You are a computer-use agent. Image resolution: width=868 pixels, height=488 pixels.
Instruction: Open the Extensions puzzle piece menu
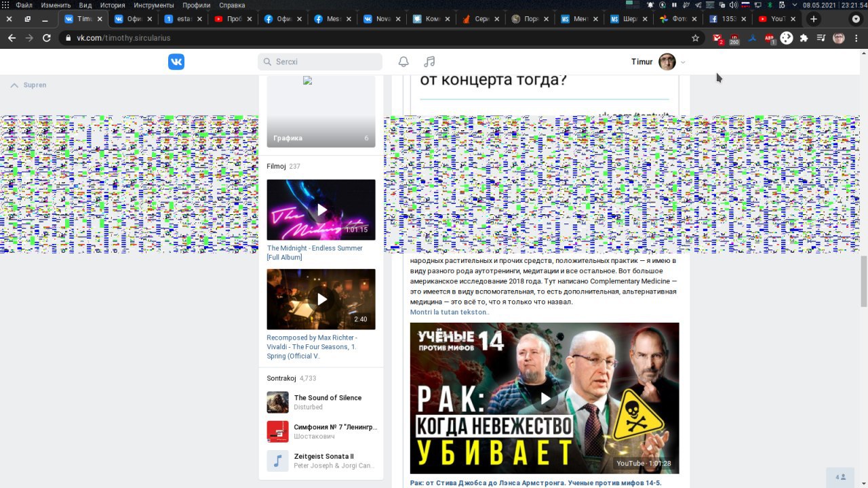(x=804, y=38)
